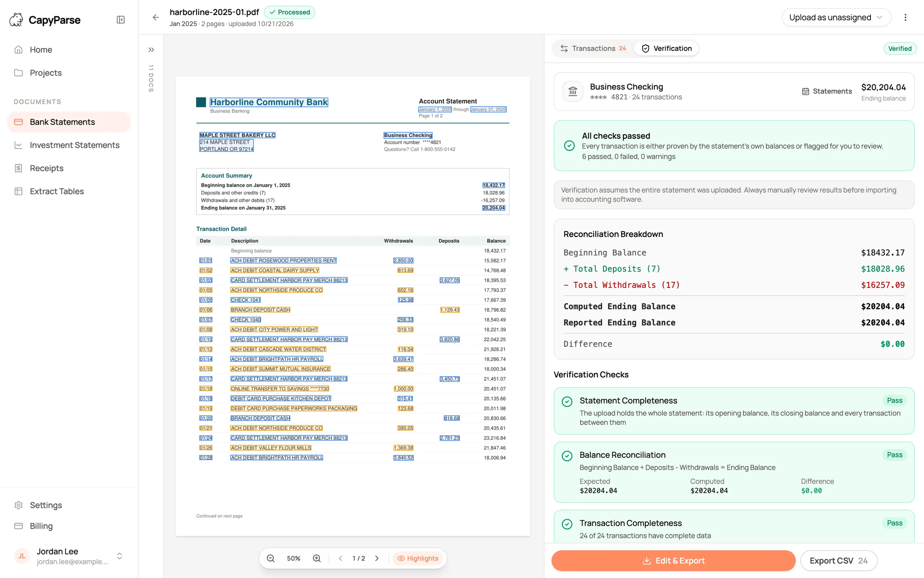The image size is (924, 578).
Task: Click highlighted CHECK 1041 description
Action: [x=246, y=300]
